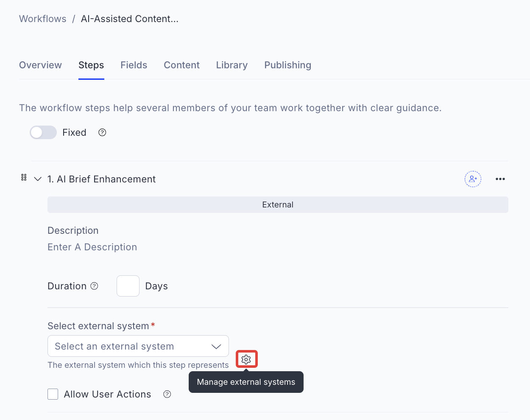
Task: Click the help icon beside Duration
Action: 95,286
